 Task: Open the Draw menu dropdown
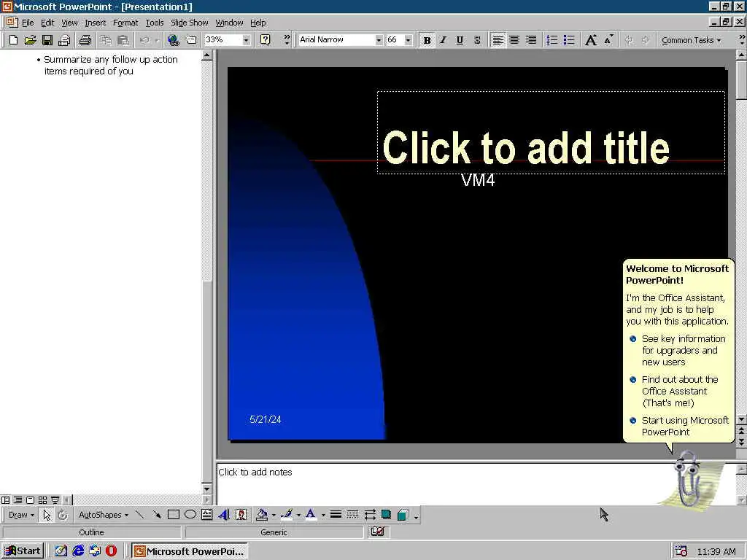[21, 515]
